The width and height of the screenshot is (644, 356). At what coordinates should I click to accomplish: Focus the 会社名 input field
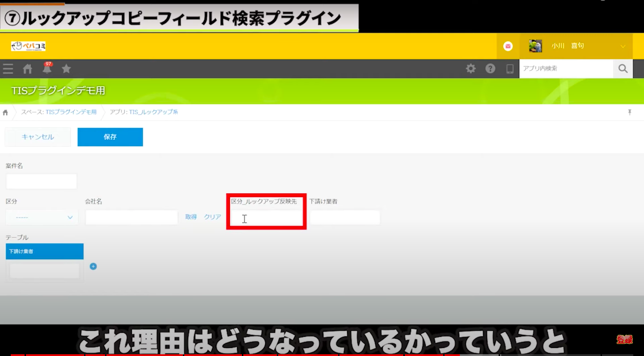tap(131, 218)
